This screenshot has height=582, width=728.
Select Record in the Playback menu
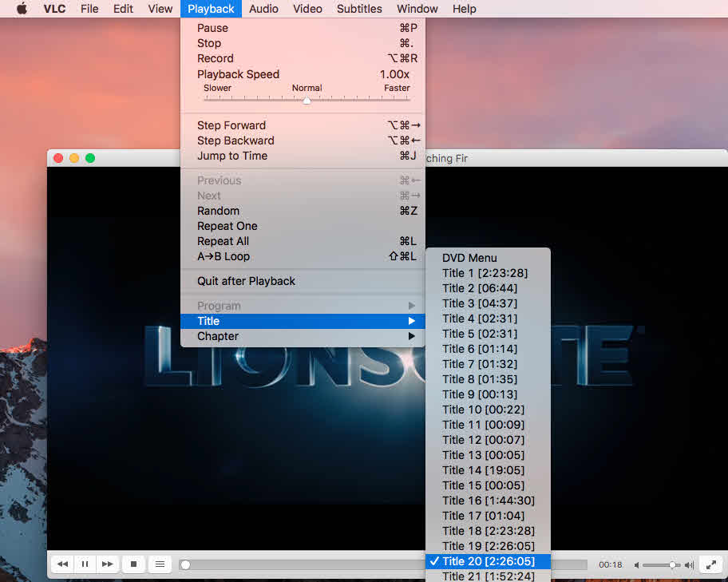(x=303, y=58)
